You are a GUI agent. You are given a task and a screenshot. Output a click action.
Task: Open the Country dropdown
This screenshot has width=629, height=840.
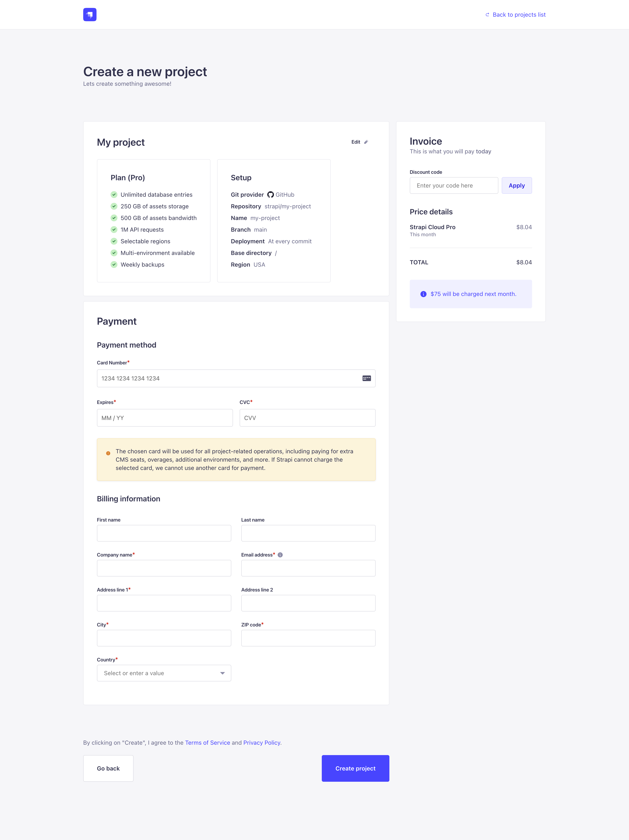(x=164, y=673)
